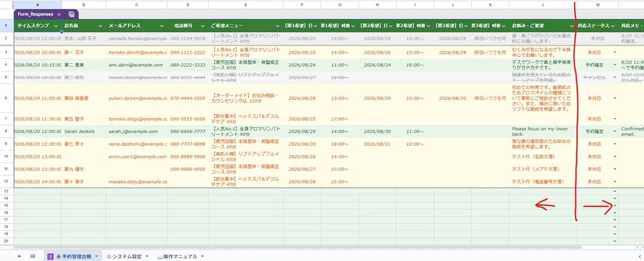Viewport: 644px width, 261px height.
Task: Click the timestamp cell 2026/08/20 11:30:00
Action: (37, 119)
